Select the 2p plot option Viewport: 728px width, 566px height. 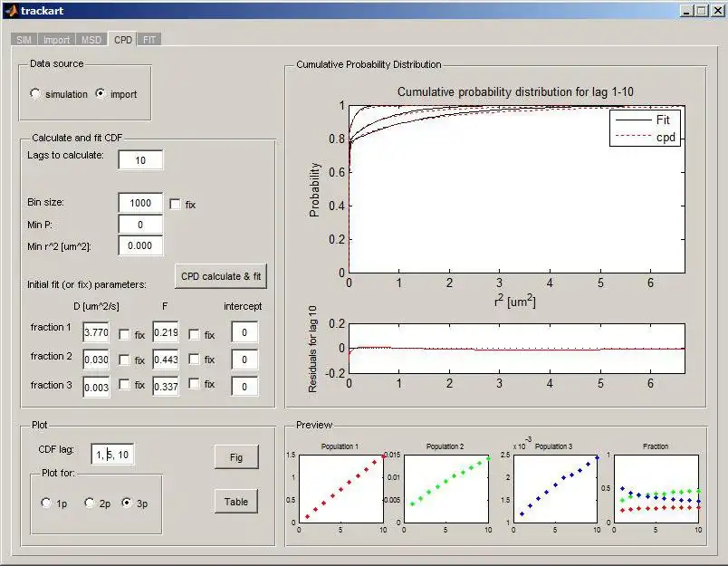(90, 503)
